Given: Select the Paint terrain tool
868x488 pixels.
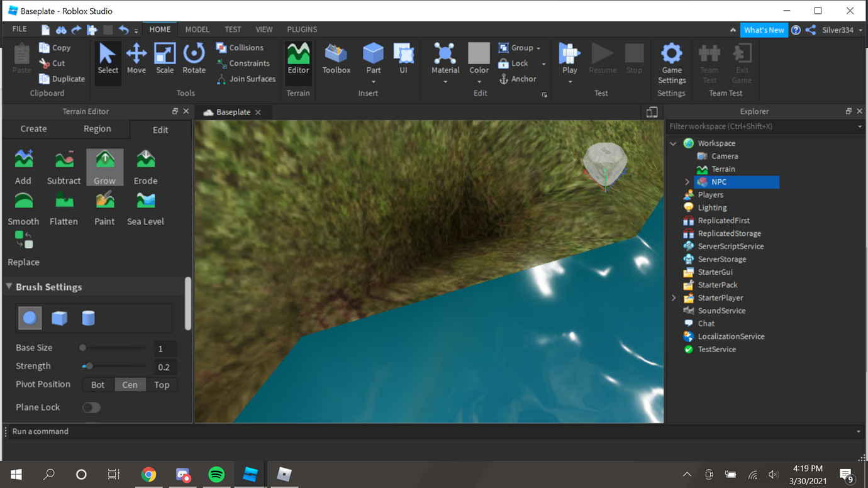Looking at the screenshot, I should click(x=104, y=208).
